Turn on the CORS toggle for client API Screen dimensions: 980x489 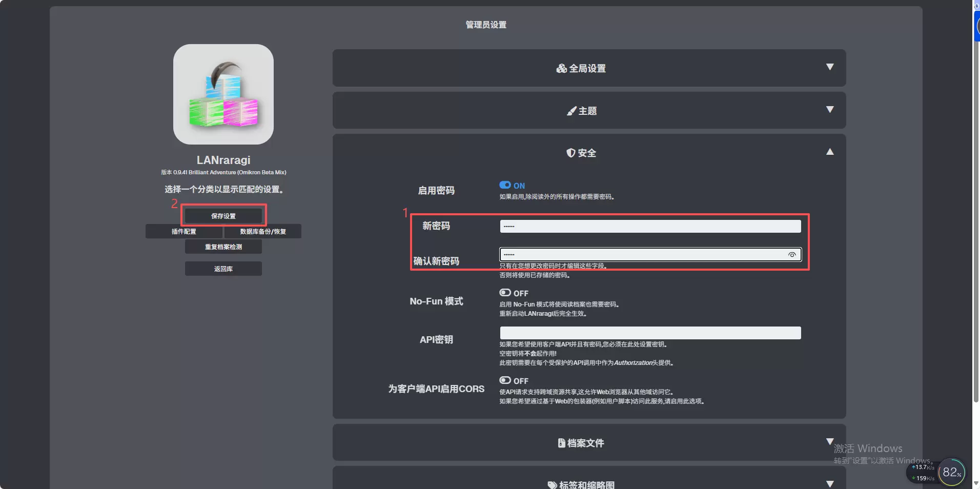505,380
